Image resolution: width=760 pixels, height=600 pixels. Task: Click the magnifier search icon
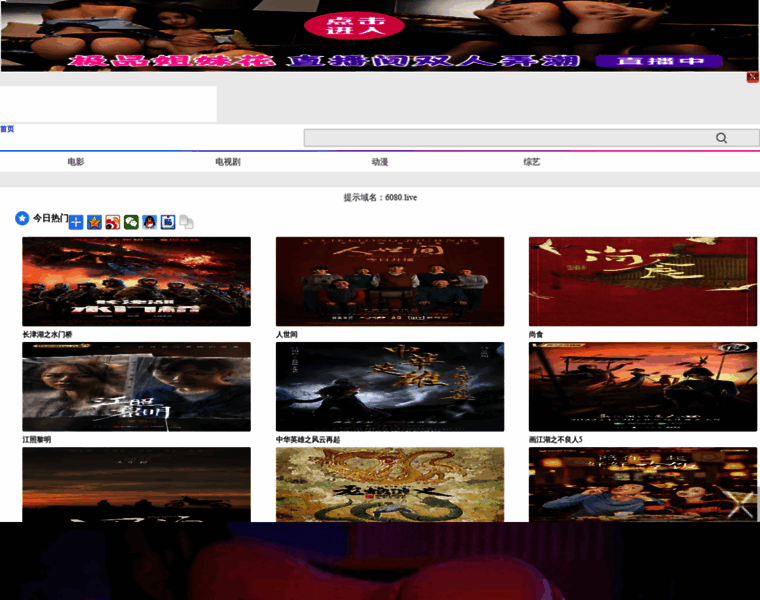[721, 138]
